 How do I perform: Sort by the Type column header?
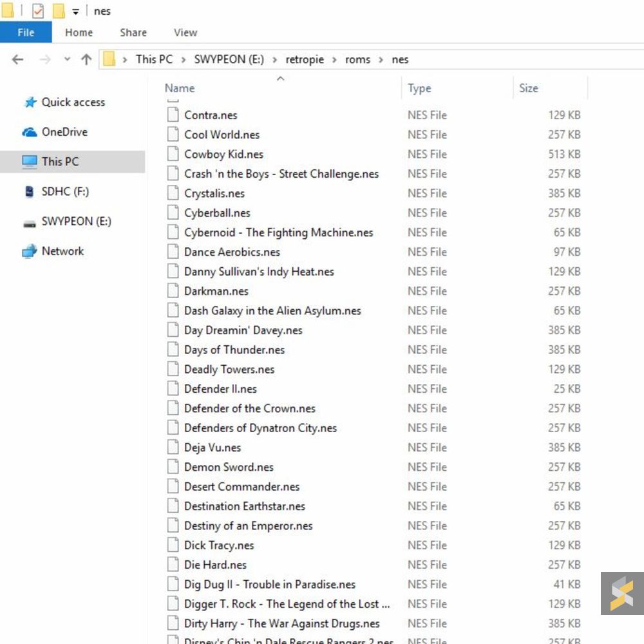(419, 88)
